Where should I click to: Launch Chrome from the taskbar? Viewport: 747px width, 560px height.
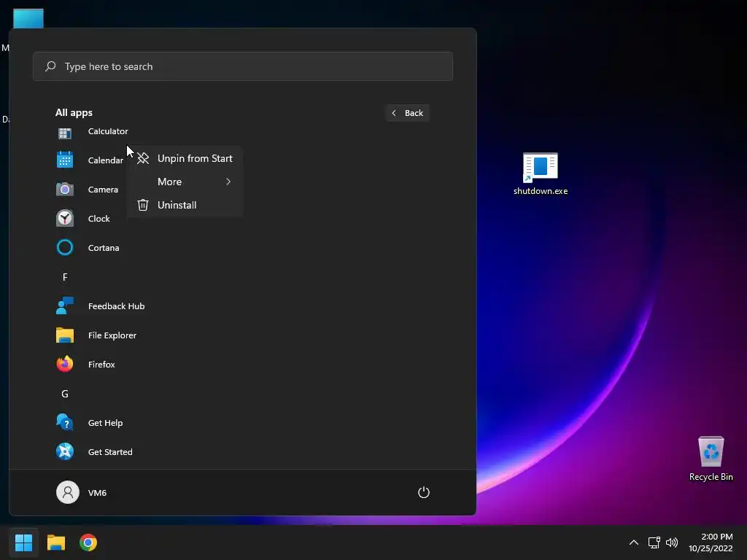click(88, 542)
